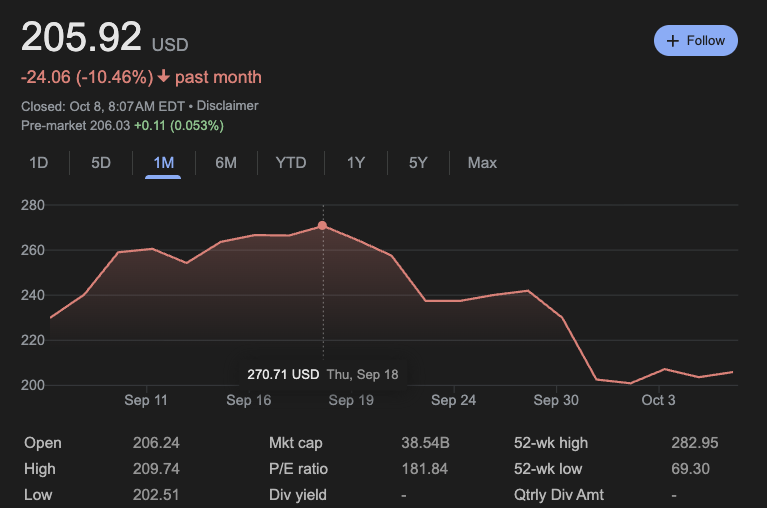
Task: Click the Mkt cap label
Action: coord(295,443)
